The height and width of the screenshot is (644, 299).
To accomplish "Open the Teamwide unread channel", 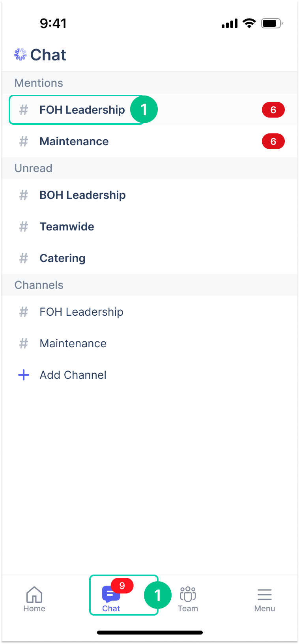I will click(x=67, y=227).
